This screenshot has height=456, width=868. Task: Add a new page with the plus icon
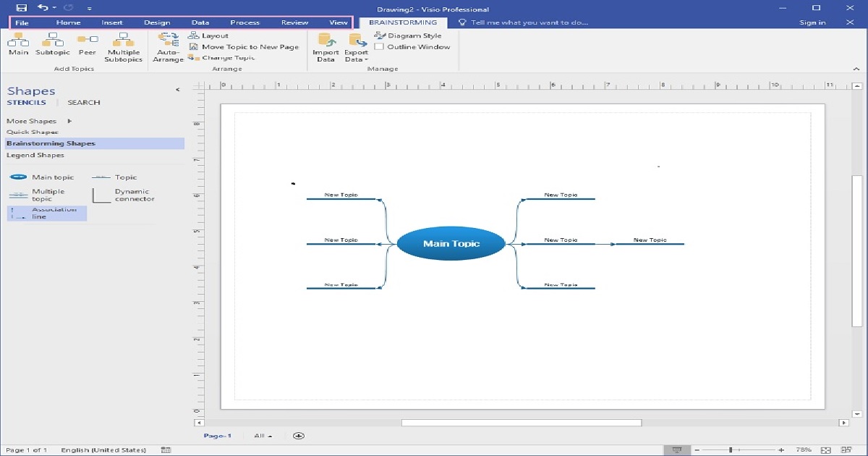click(299, 436)
